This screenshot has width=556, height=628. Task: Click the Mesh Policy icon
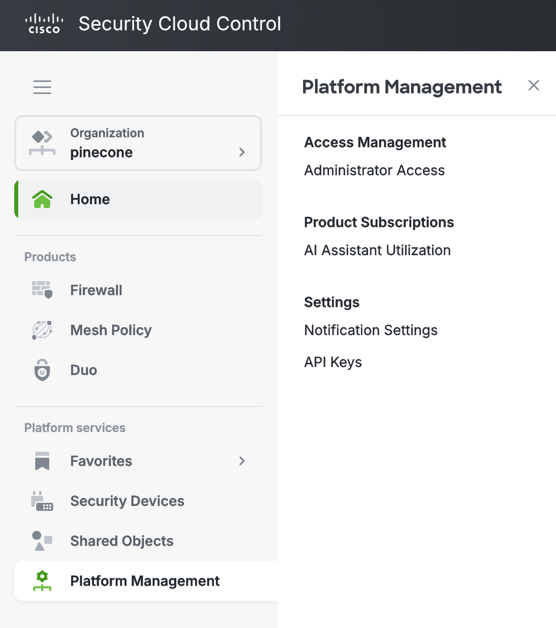click(42, 330)
